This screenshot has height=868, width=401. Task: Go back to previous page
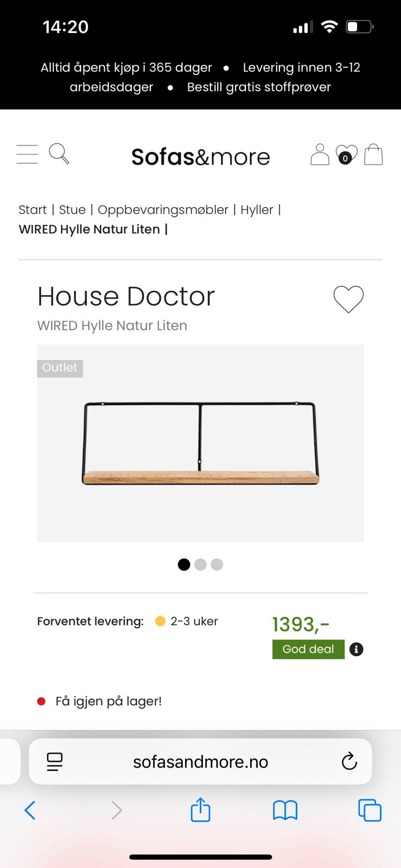pyautogui.click(x=30, y=810)
